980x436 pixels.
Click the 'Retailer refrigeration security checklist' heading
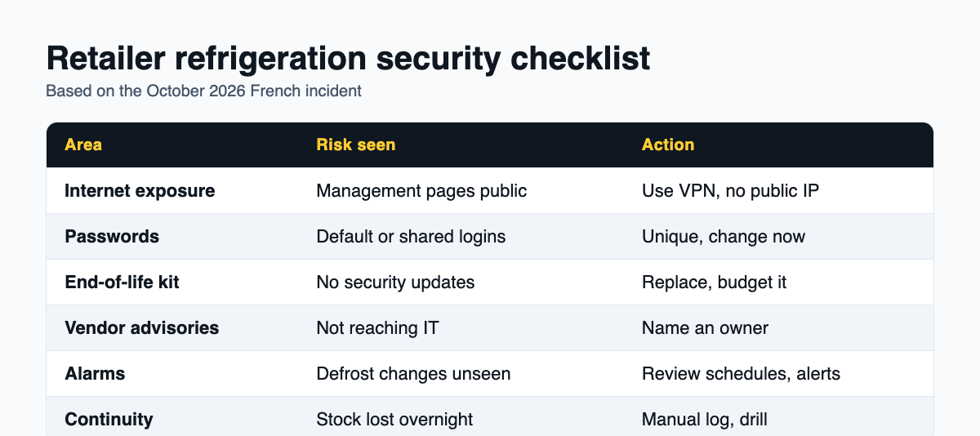348,59
